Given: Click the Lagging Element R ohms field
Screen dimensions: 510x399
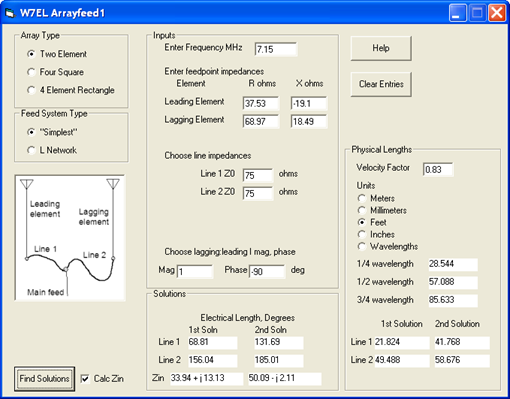Looking at the screenshot, I should point(261,121).
